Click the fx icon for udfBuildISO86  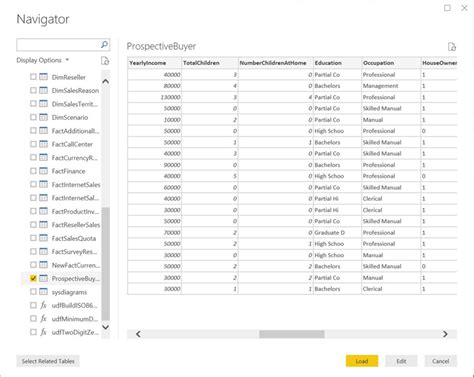[43, 305]
